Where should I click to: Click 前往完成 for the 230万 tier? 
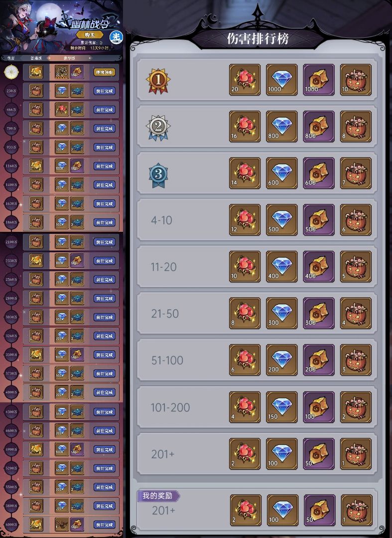point(104,91)
